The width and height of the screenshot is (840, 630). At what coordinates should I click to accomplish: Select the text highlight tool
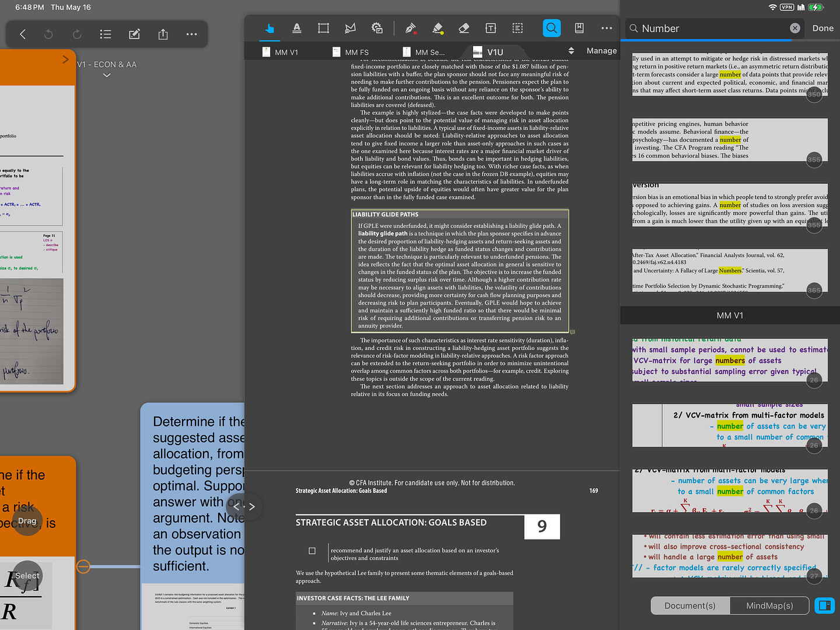297,28
